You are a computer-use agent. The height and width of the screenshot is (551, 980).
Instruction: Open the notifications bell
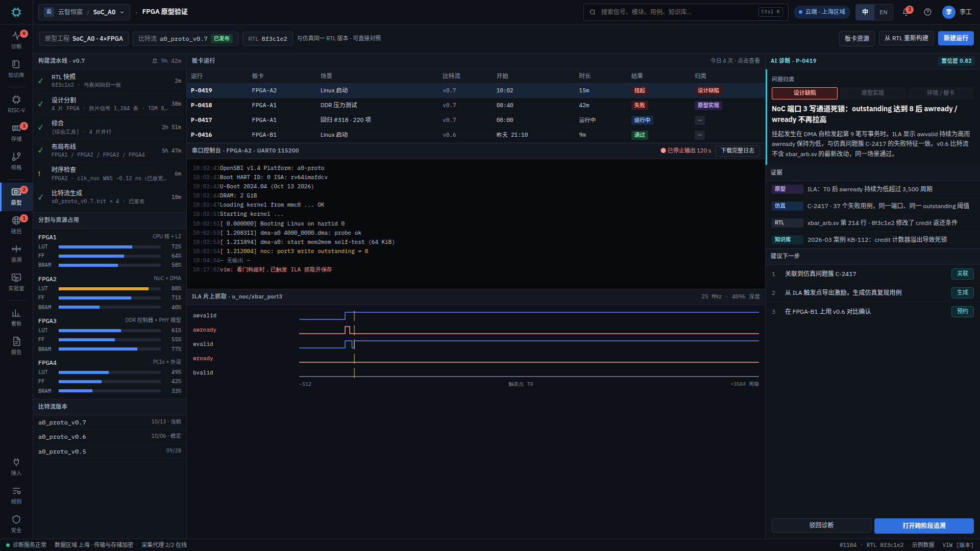906,12
